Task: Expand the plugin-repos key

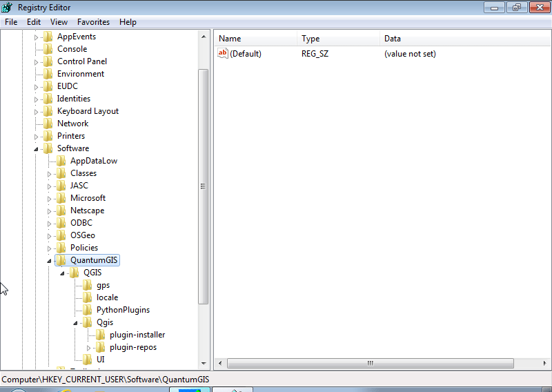Action: pos(88,348)
